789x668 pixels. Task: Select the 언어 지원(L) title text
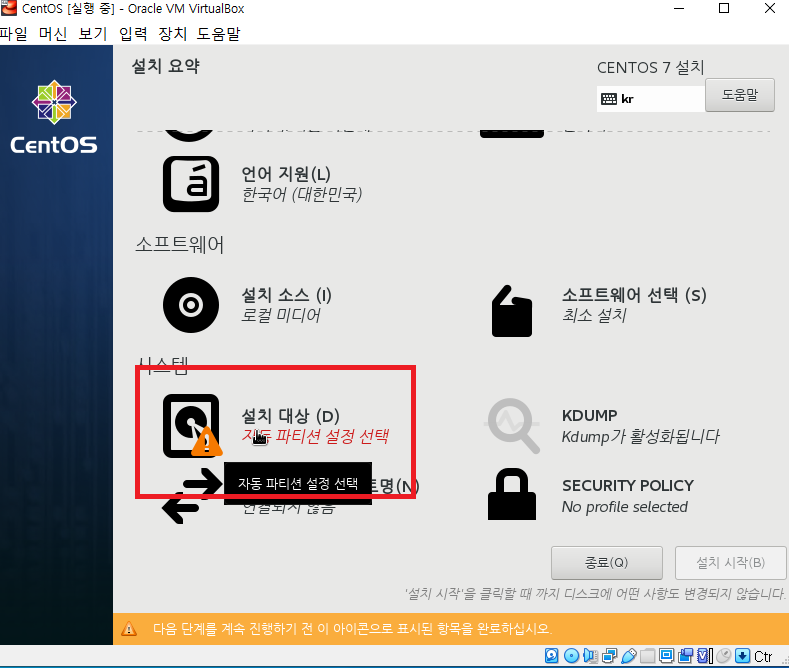(x=286, y=174)
